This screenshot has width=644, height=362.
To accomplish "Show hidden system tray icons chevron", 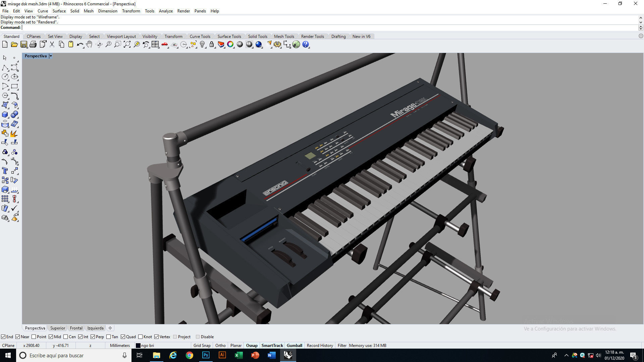I will 566,355.
